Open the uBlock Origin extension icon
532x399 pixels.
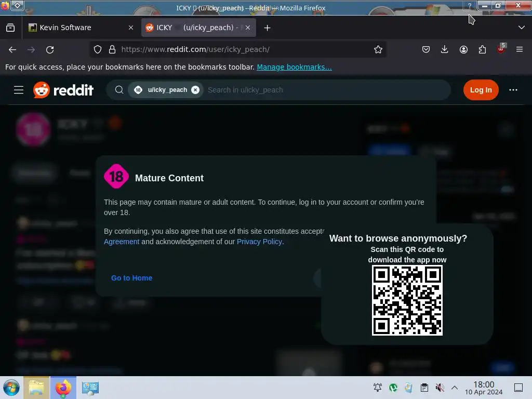[501, 49]
